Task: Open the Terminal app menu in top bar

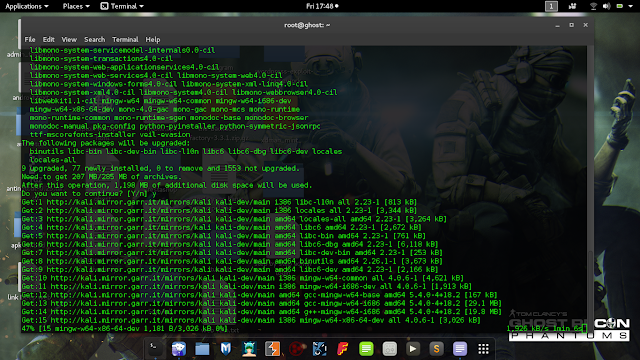Action: pyautogui.click(x=122, y=6)
